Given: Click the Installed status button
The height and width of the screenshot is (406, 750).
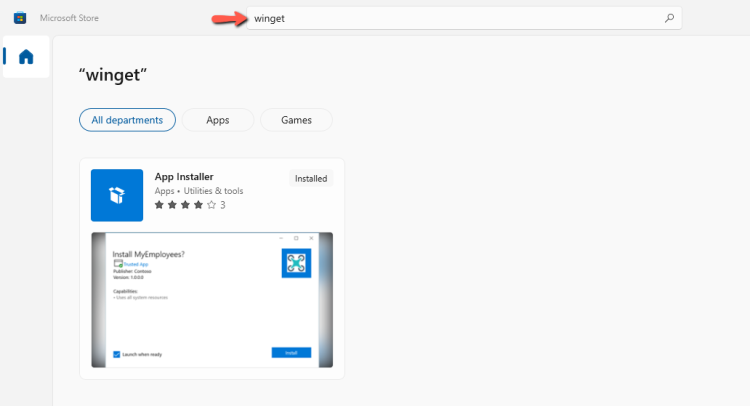Looking at the screenshot, I should tap(310, 178).
